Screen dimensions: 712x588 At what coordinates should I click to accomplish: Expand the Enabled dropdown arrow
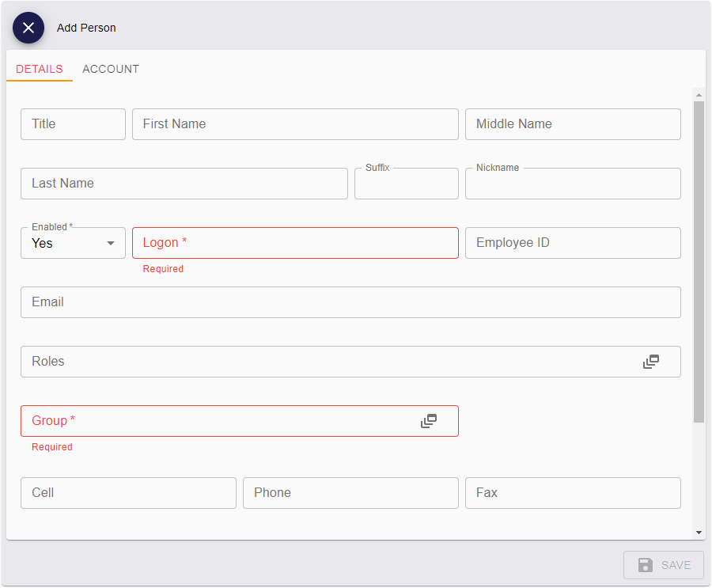(111, 243)
